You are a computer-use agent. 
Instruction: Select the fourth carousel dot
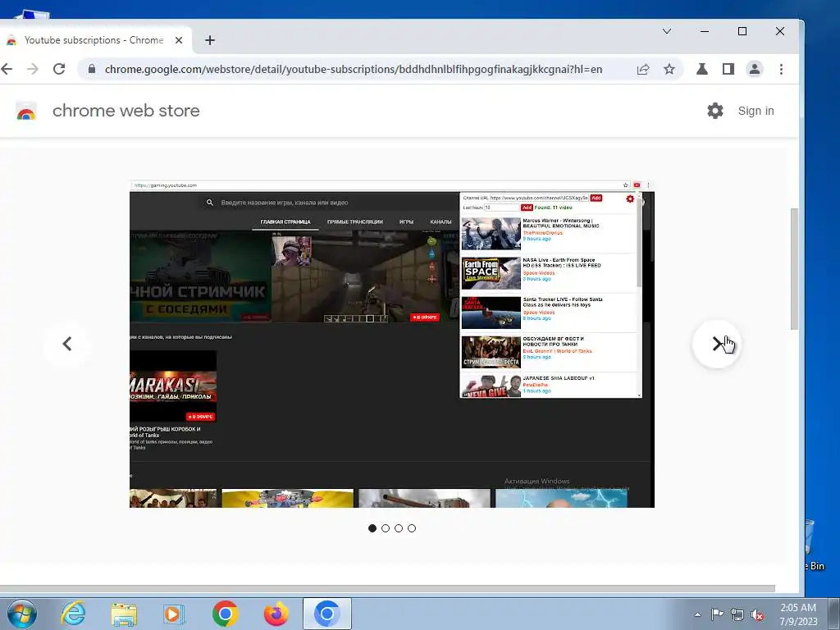412,528
